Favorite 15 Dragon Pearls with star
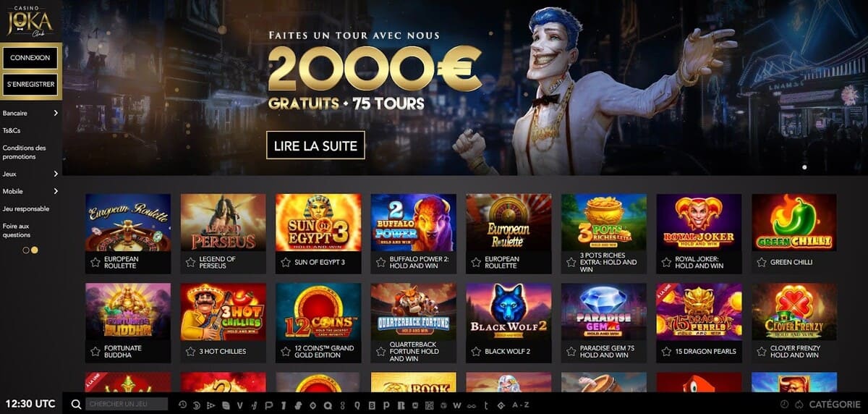This screenshot has width=868, height=414. [x=666, y=351]
